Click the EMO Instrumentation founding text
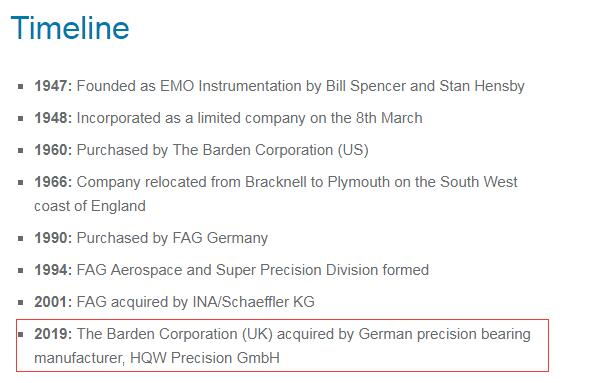Viewport: 606px width, 383px height. (x=300, y=86)
